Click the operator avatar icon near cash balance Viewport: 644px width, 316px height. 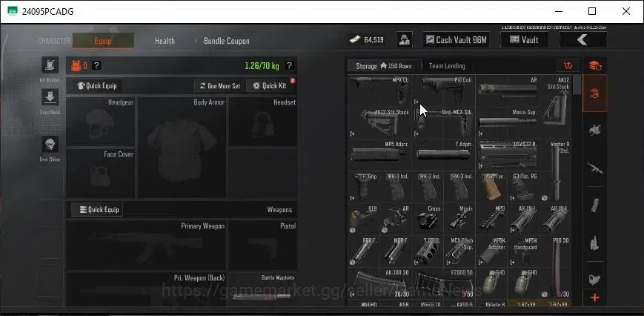point(405,40)
